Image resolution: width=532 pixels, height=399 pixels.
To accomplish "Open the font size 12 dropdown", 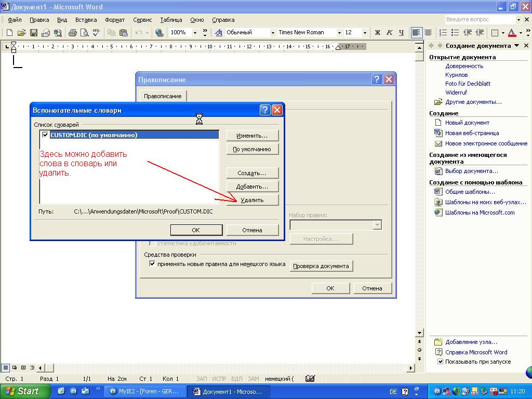I will click(x=365, y=33).
